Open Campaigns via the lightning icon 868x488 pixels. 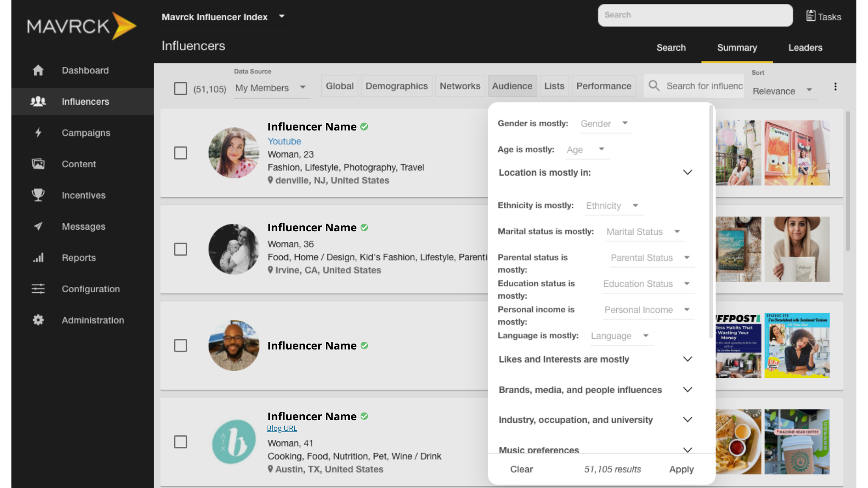click(38, 133)
